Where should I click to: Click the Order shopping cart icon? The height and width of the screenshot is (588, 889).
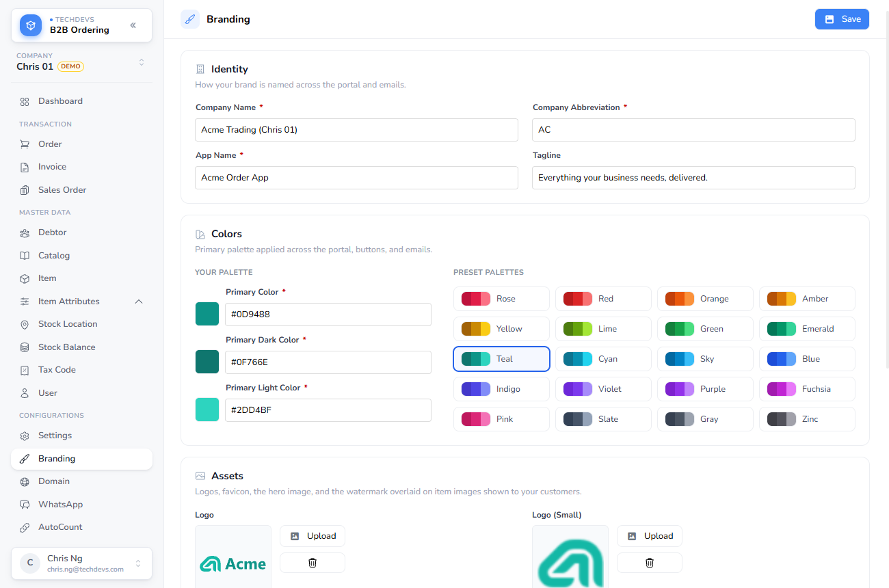pyautogui.click(x=25, y=144)
